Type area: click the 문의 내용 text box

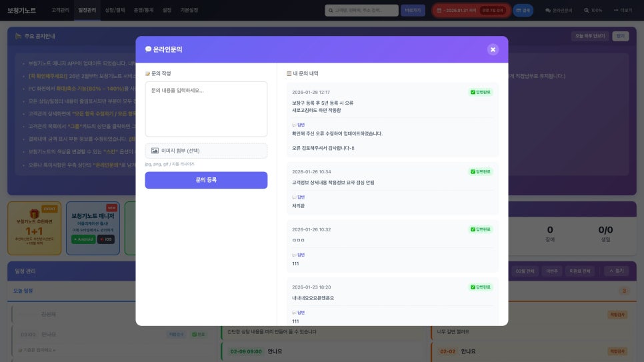click(x=206, y=109)
